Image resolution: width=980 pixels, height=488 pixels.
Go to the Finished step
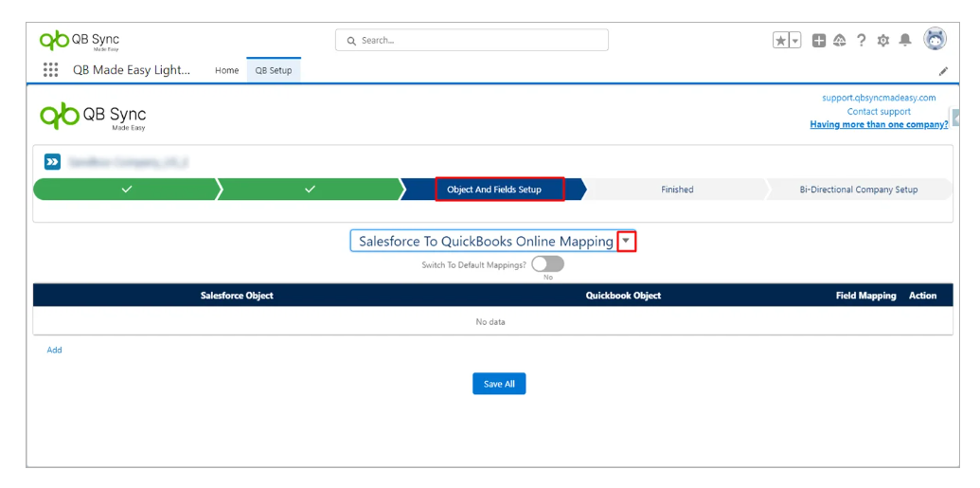tap(677, 189)
